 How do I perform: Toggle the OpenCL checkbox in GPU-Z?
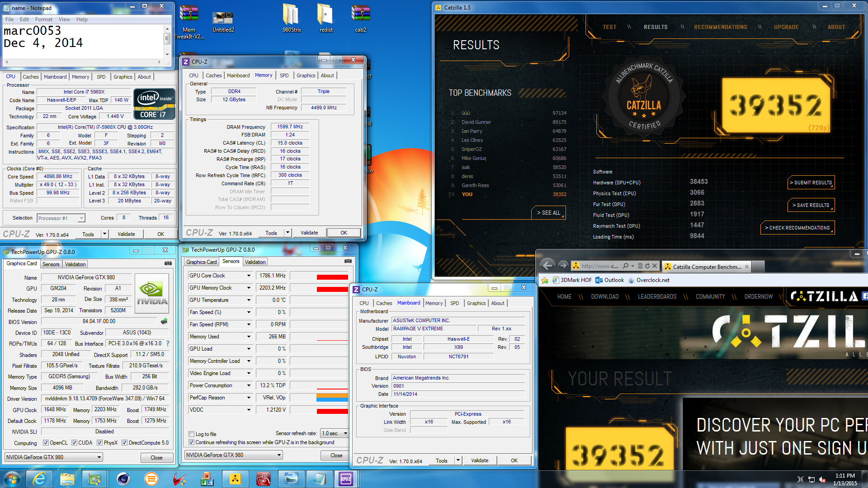pyautogui.click(x=46, y=443)
